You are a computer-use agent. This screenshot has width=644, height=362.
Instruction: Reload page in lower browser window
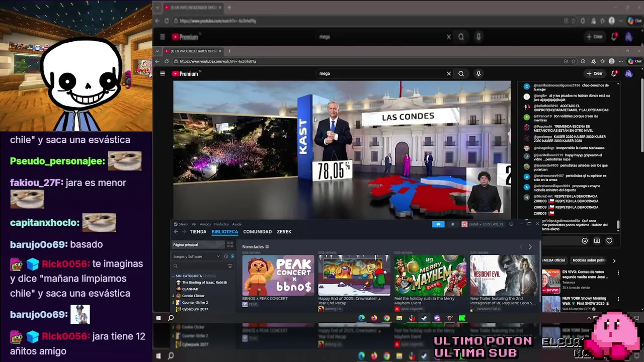[x=167, y=61]
